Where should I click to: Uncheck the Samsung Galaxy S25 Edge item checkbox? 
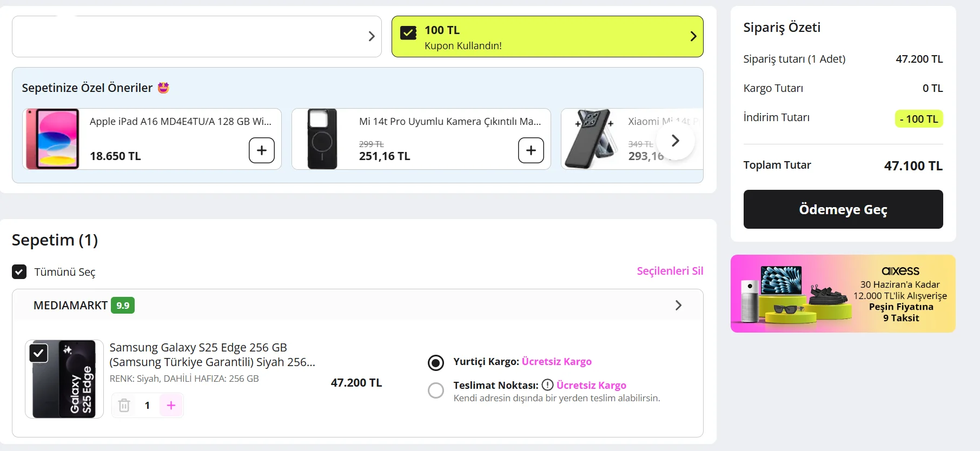point(38,353)
